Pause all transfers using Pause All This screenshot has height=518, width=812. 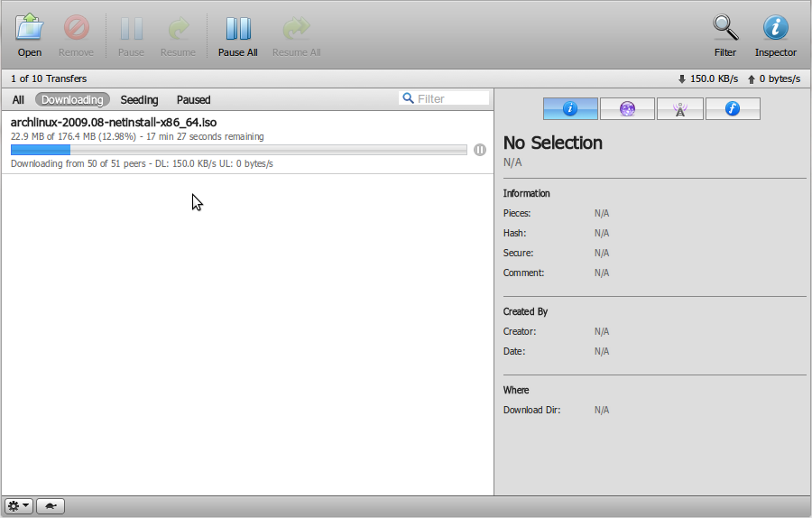(238, 29)
